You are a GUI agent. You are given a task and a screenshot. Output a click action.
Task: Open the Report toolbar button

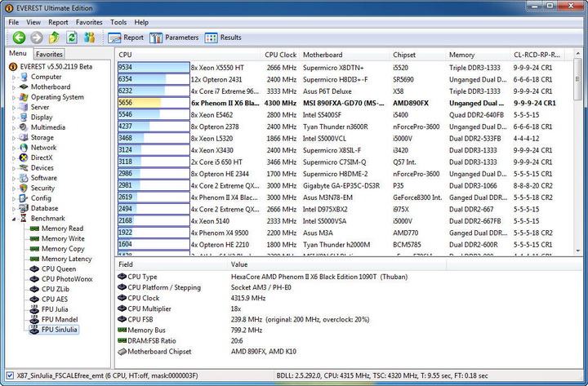pyautogui.click(x=125, y=38)
